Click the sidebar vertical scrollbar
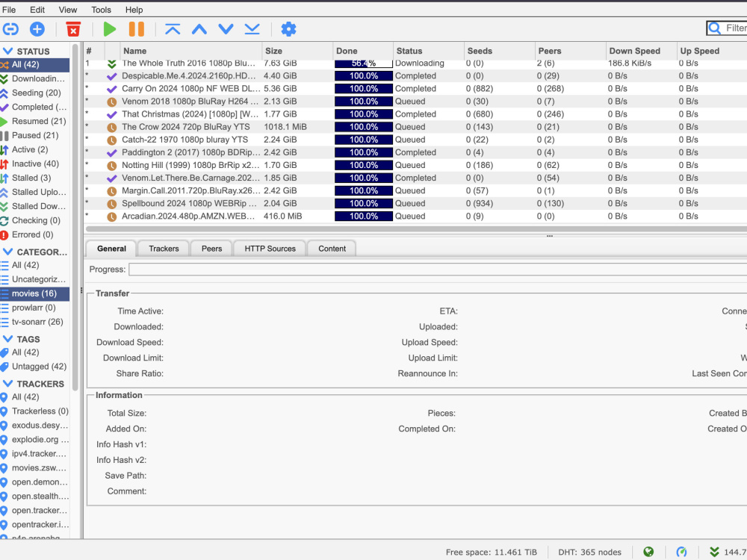This screenshot has height=560, width=747. click(x=75, y=217)
